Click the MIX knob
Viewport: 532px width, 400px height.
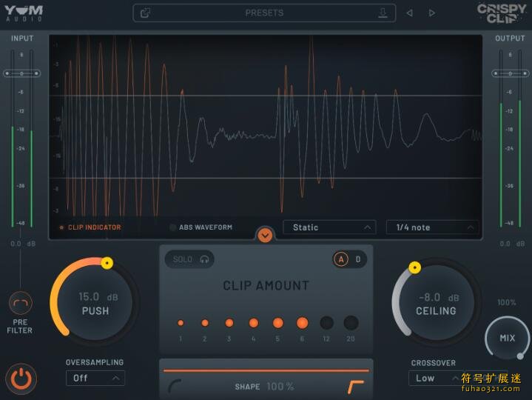click(508, 338)
